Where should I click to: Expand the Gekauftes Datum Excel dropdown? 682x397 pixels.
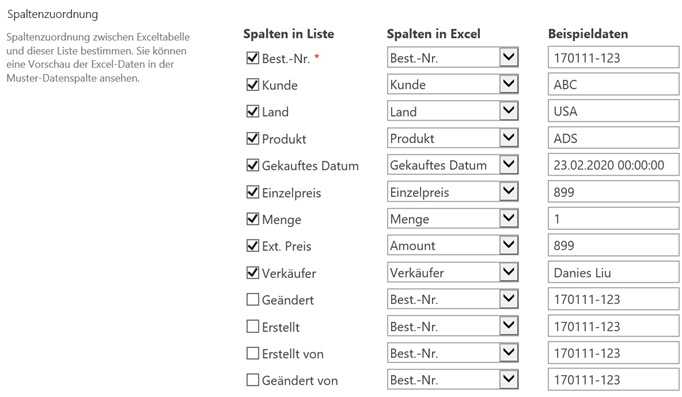[x=452, y=165]
